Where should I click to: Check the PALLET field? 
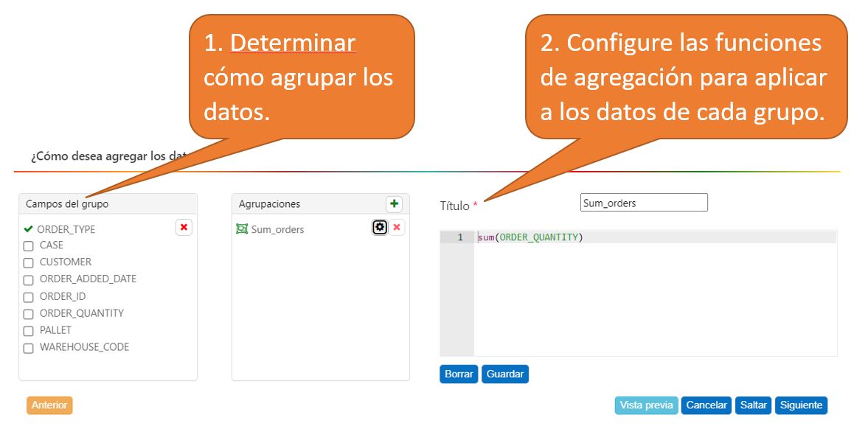[29, 331]
